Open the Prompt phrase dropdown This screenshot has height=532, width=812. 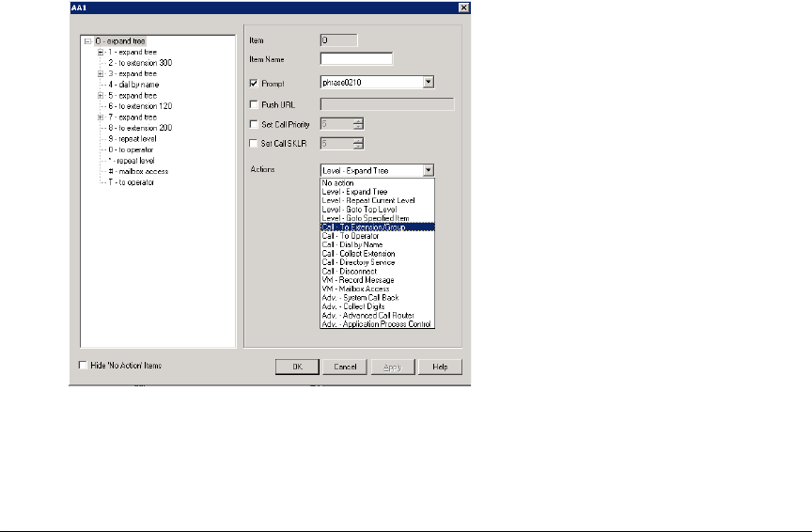(428, 83)
